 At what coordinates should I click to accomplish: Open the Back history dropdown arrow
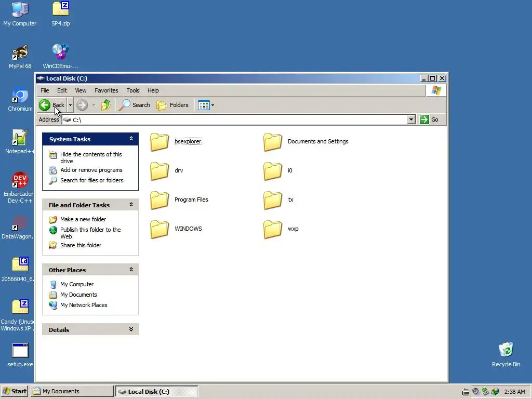(70, 105)
